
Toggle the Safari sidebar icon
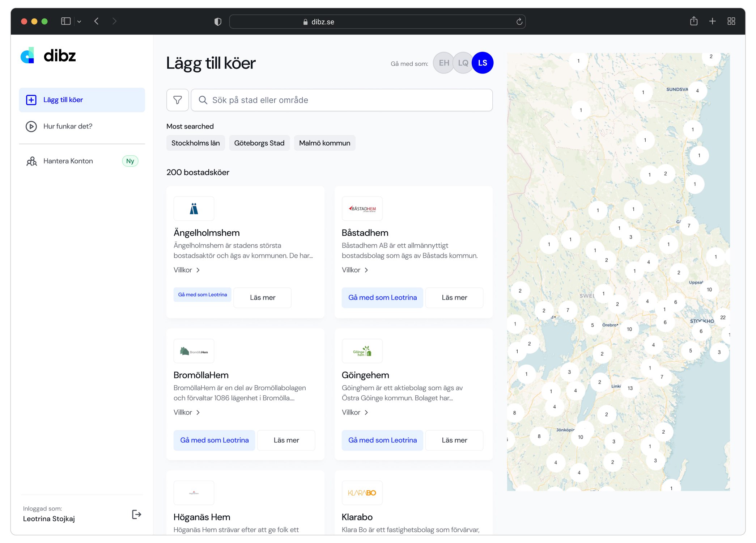point(66,21)
